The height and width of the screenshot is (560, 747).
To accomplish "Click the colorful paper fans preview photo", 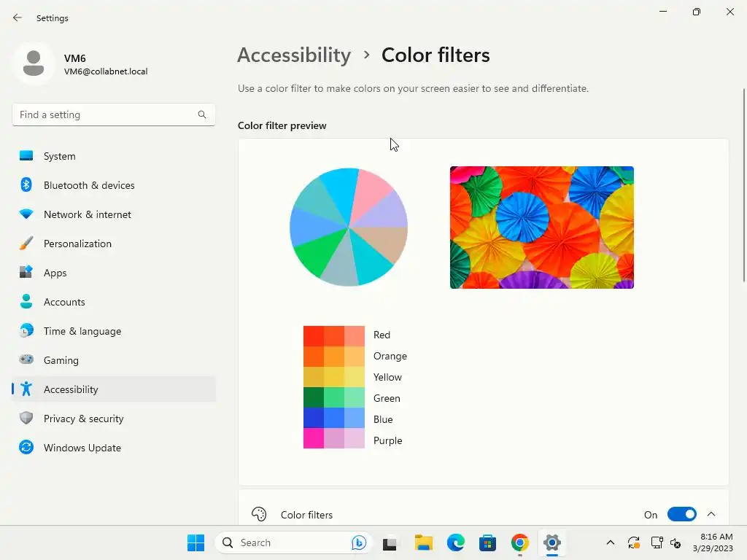I will coord(542,227).
